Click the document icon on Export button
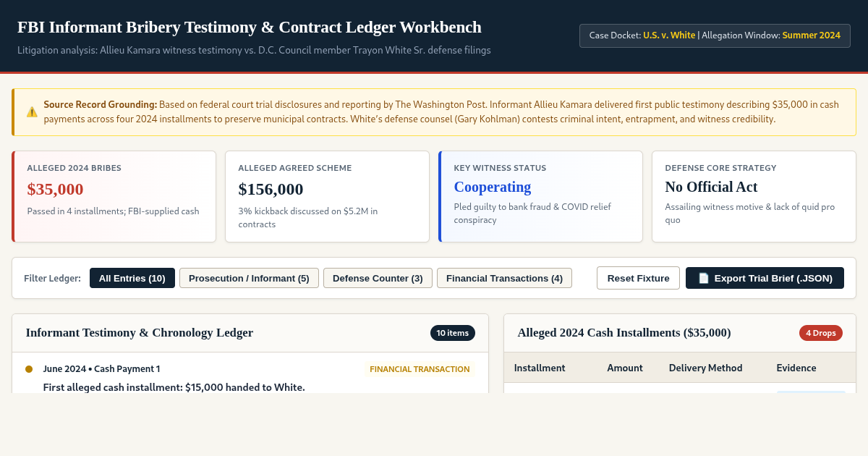This screenshot has width=868, height=456. (703, 278)
